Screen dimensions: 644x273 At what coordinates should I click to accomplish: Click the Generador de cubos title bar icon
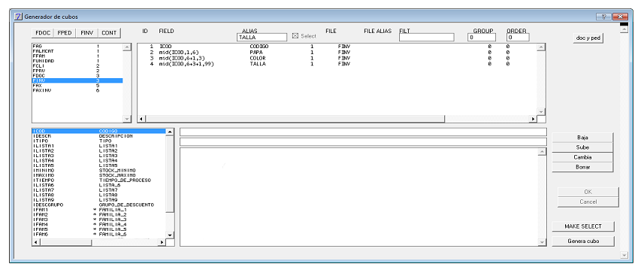(18, 17)
